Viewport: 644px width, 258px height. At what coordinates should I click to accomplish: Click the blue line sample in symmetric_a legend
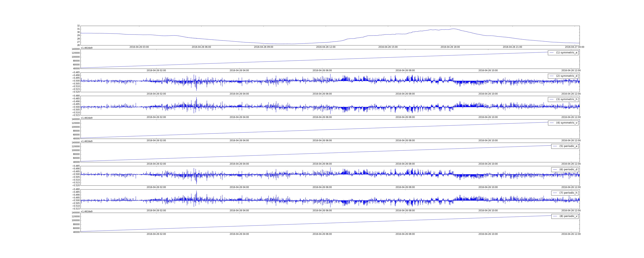coord(552,53)
